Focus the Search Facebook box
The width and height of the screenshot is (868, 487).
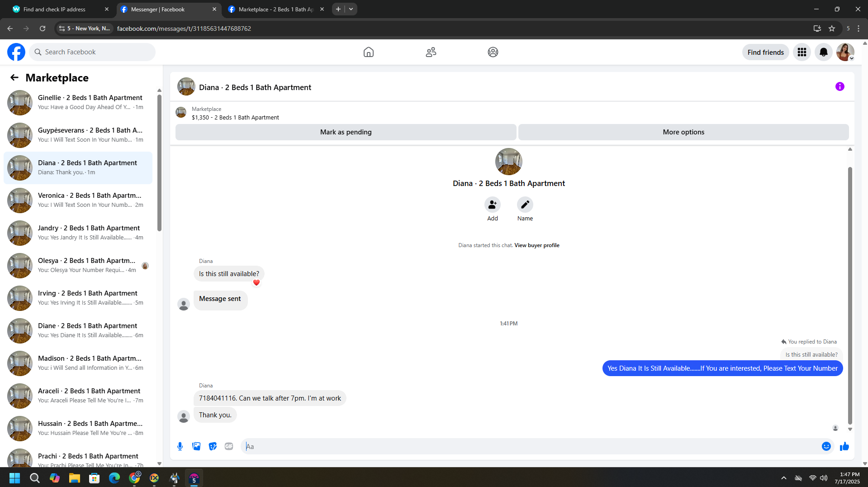[92, 52]
